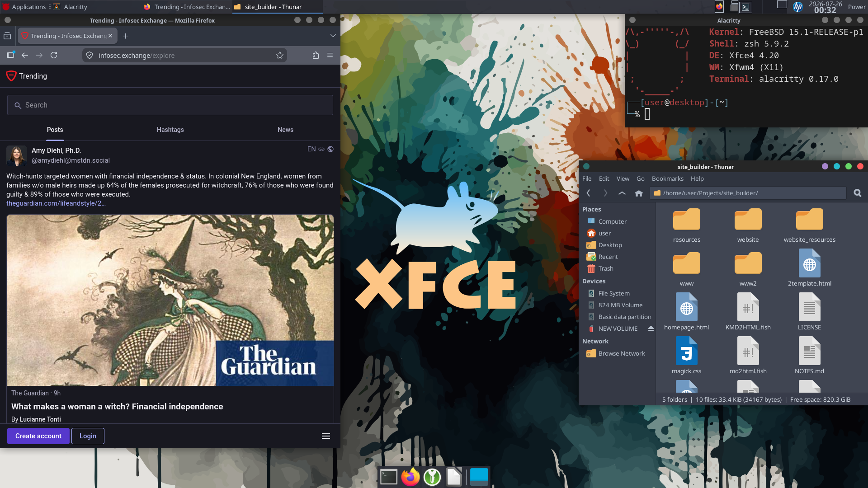
Task: Click Guardian witch illustration thumbnail
Action: (x=170, y=300)
